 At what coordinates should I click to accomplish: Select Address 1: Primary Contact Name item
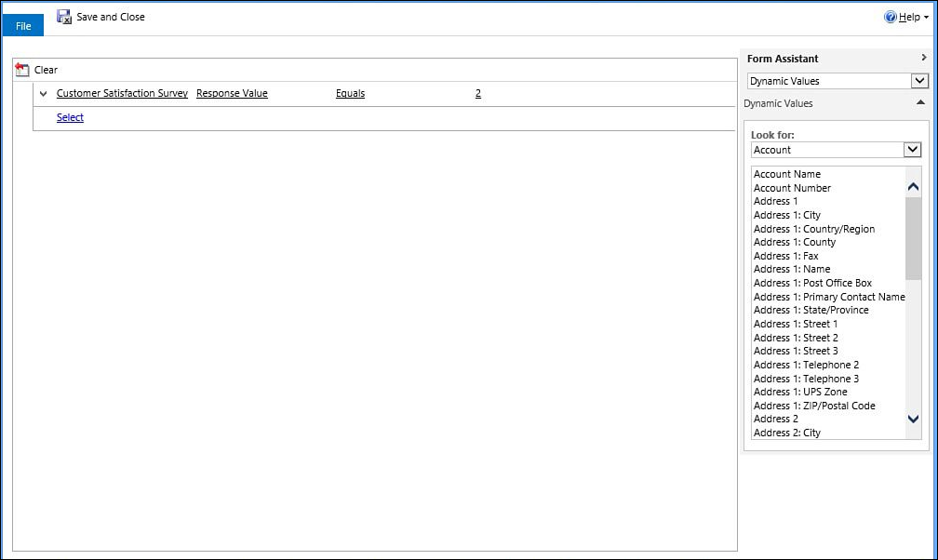click(x=829, y=297)
